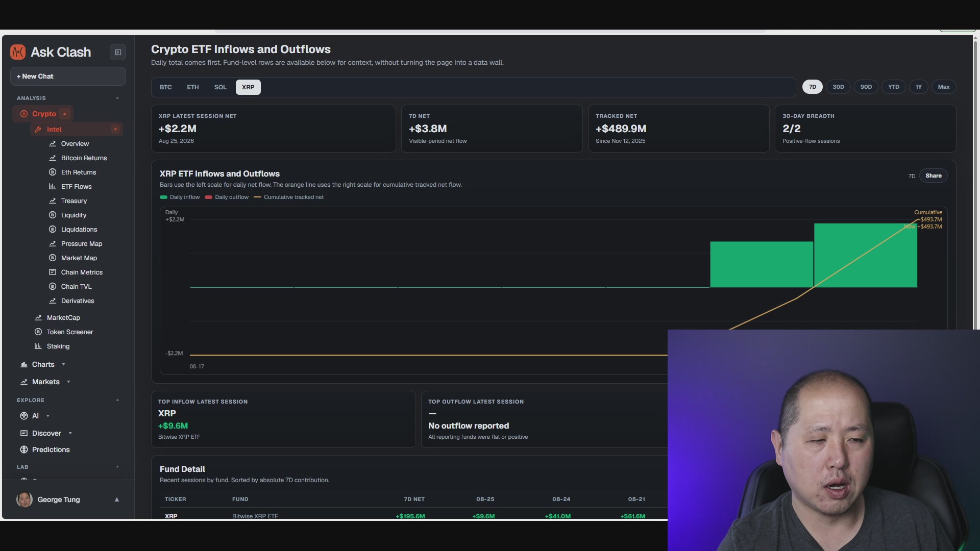
Task: Click the Share button on chart
Action: (934, 176)
